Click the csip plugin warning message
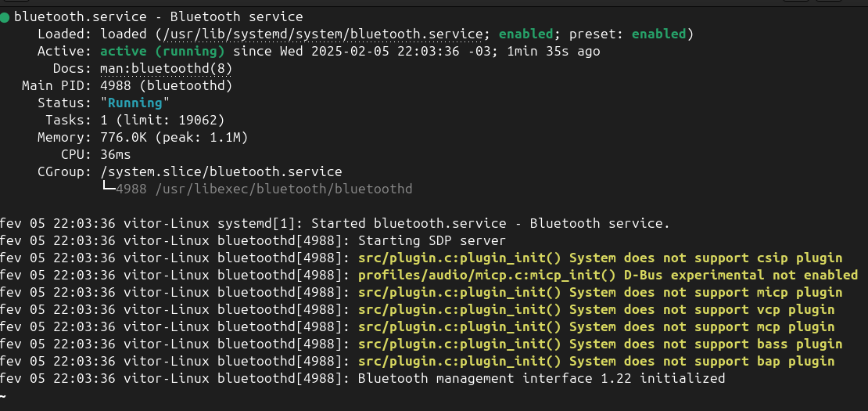Image resolution: width=868 pixels, height=411 pixels. pos(600,258)
